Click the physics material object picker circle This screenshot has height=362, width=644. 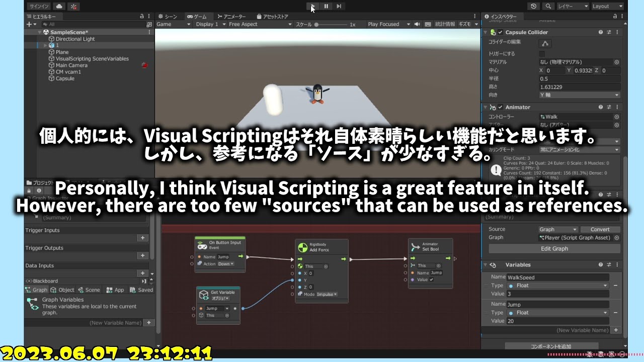point(617,62)
